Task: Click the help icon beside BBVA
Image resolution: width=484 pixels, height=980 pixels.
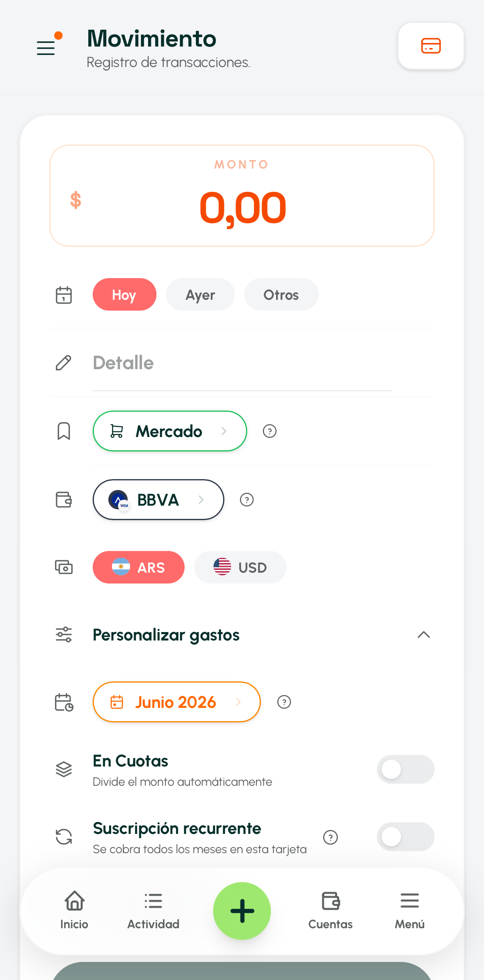Action: click(246, 500)
